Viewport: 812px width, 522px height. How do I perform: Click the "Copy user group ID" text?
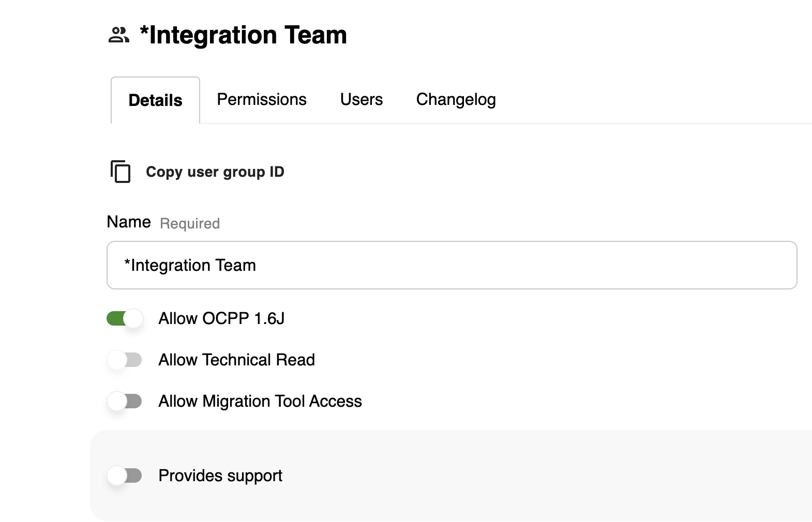click(215, 172)
